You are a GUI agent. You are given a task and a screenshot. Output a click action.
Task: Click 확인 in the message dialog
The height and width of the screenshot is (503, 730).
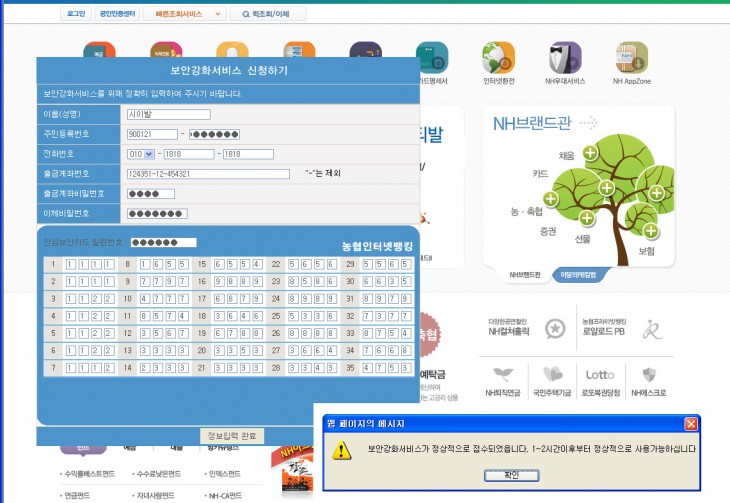tap(511, 475)
